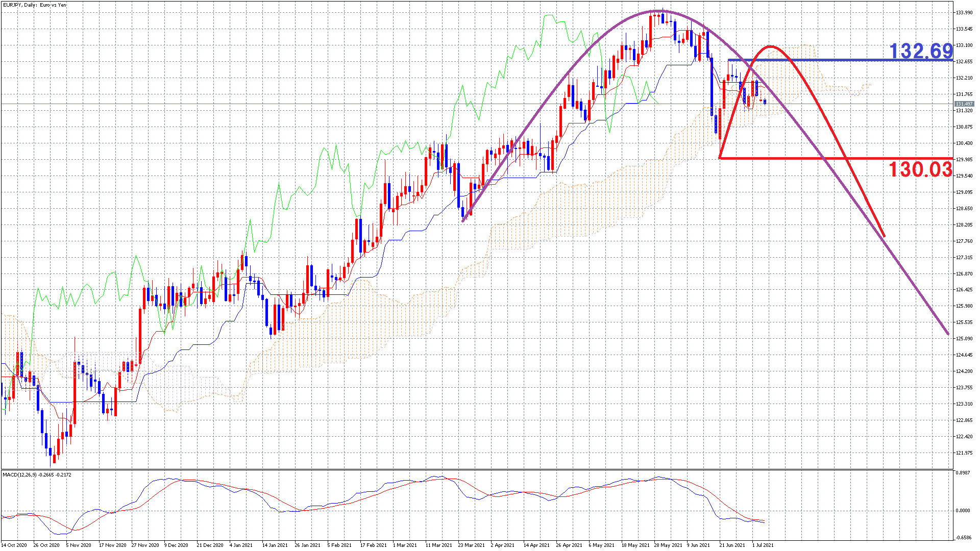Click the 127.760 price on the axis
The height and width of the screenshot is (551, 980).
click(x=964, y=241)
